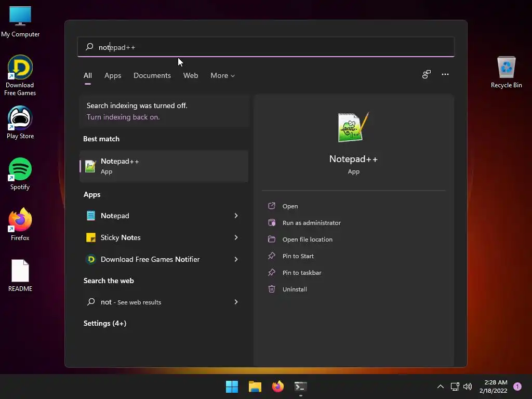This screenshot has width=532, height=399.
Task: Switch to the Documents filter tab
Action: [152, 75]
